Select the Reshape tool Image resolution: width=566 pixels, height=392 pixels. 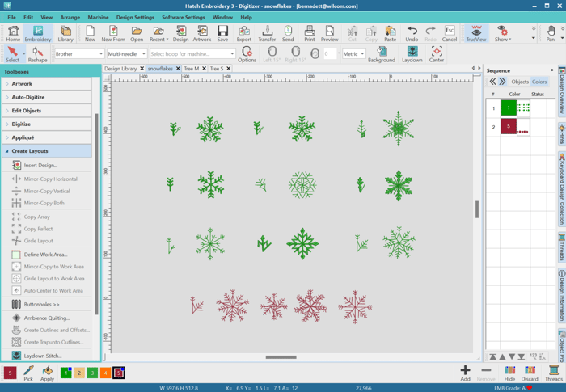coord(37,53)
